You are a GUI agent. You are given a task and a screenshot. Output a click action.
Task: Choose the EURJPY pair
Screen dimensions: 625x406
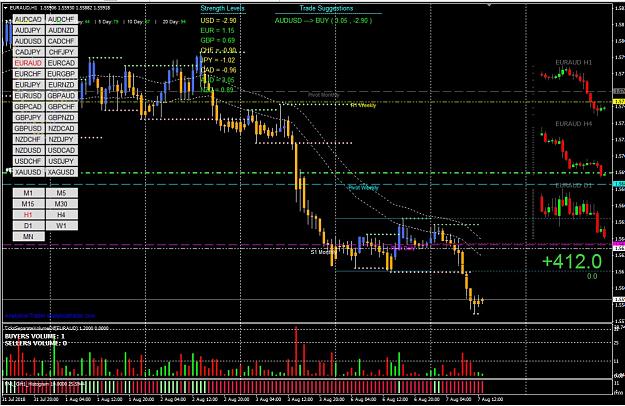(28, 85)
